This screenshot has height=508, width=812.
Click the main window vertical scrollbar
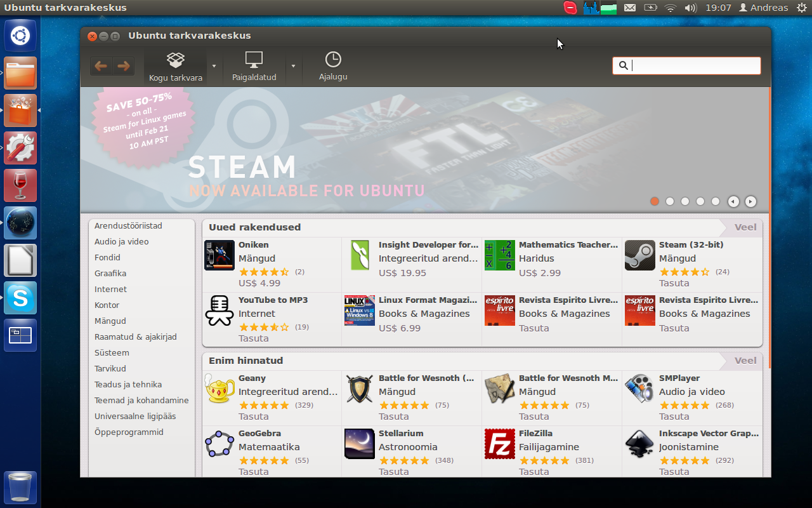point(769,229)
